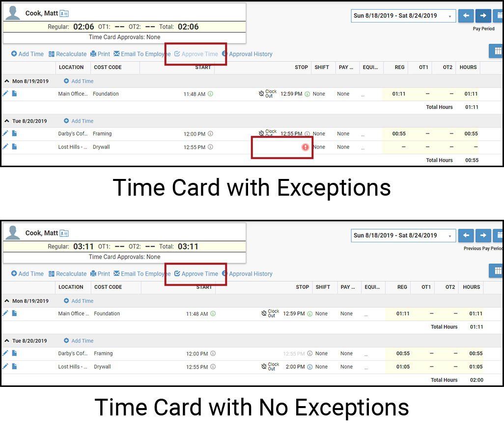Open Matt Cook's employee card icon in top card
The image size is (504, 441).
[x=64, y=13]
